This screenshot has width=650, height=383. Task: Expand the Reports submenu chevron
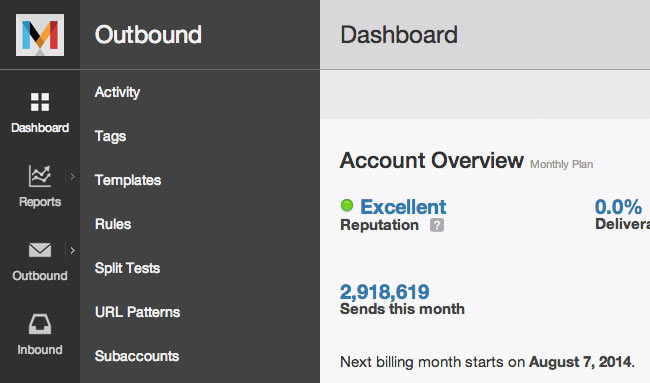[73, 177]
